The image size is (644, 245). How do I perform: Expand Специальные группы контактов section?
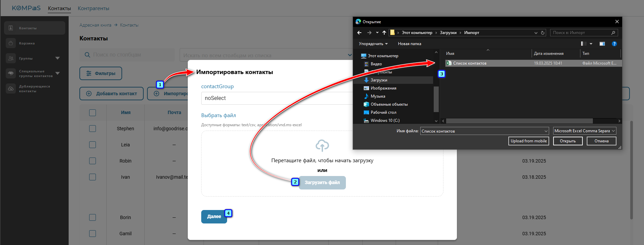(58, 73)
